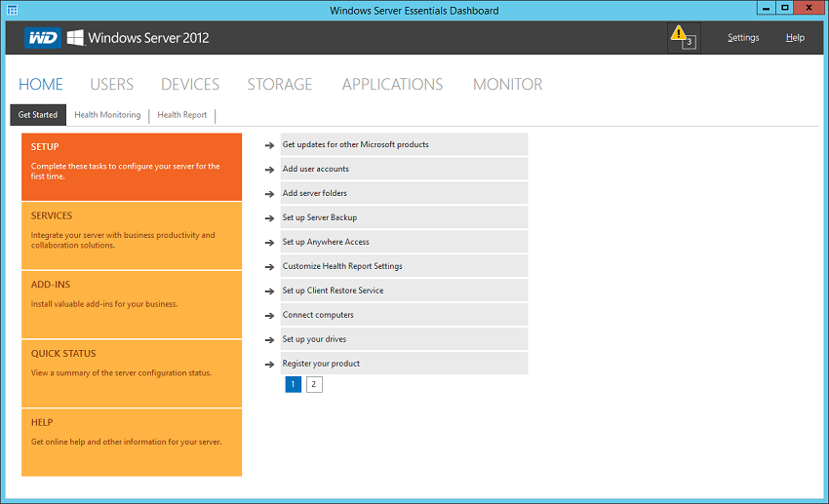Open Get updates for other Microsoft products task
Viewport: 829px width, 504px height.
404,144
